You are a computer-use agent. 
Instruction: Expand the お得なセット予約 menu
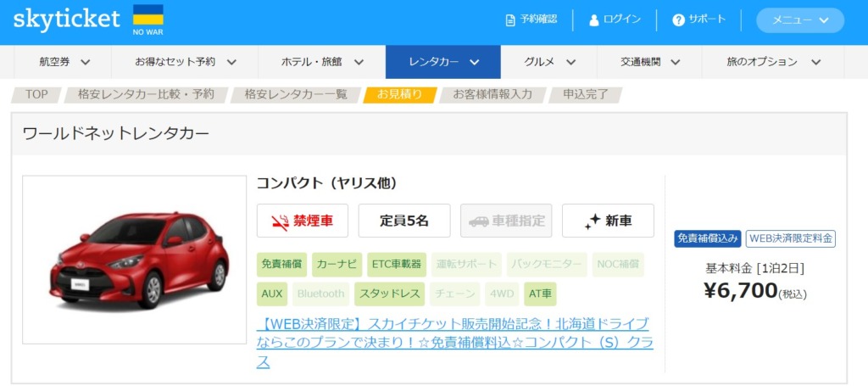[x=185, y=62]
